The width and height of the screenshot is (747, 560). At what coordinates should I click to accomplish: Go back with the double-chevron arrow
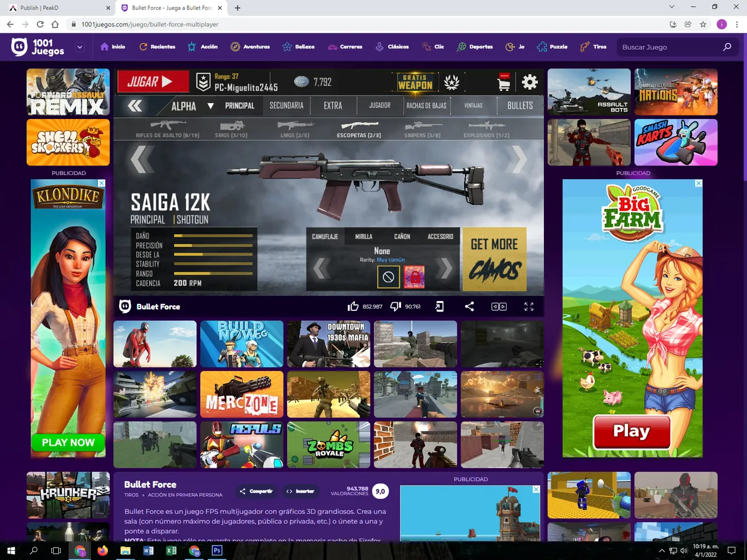pyautogui.click(x=135, y=106)
